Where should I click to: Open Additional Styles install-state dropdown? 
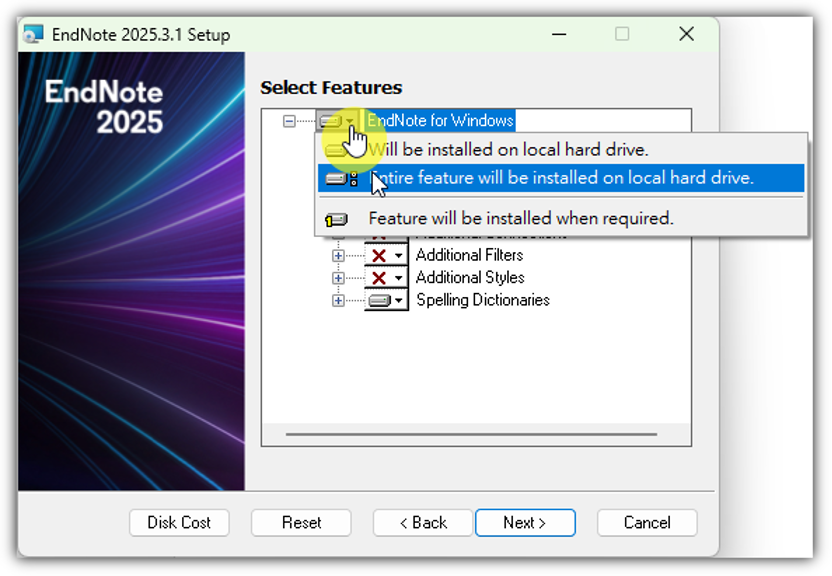(386, 277)
